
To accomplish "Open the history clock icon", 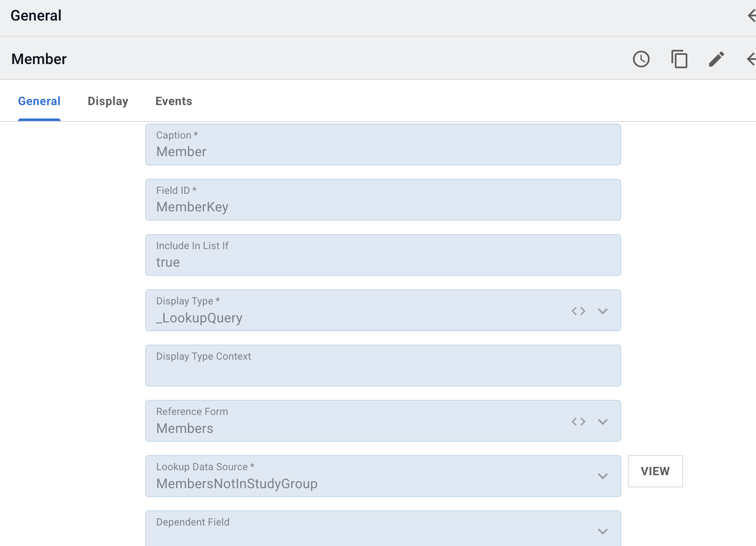I will pyautogui.click(x=641, y=59).
